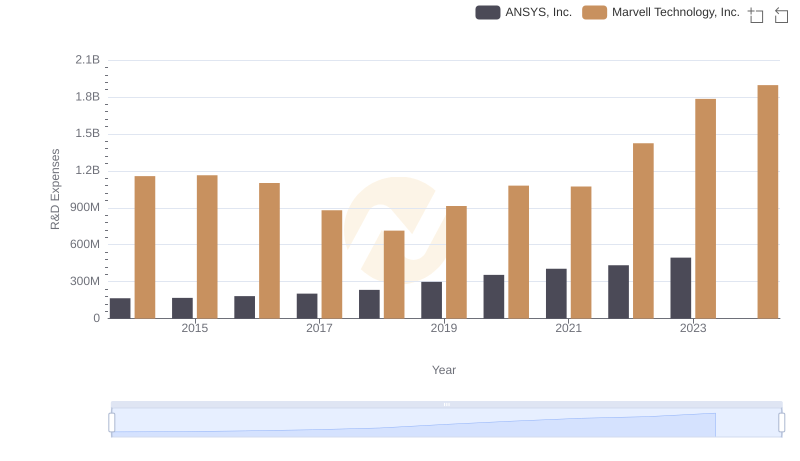Click the '2023' x-axis label
Viewport: 800px width, 461px height.
pyautogui.click(x=693, y=328)
